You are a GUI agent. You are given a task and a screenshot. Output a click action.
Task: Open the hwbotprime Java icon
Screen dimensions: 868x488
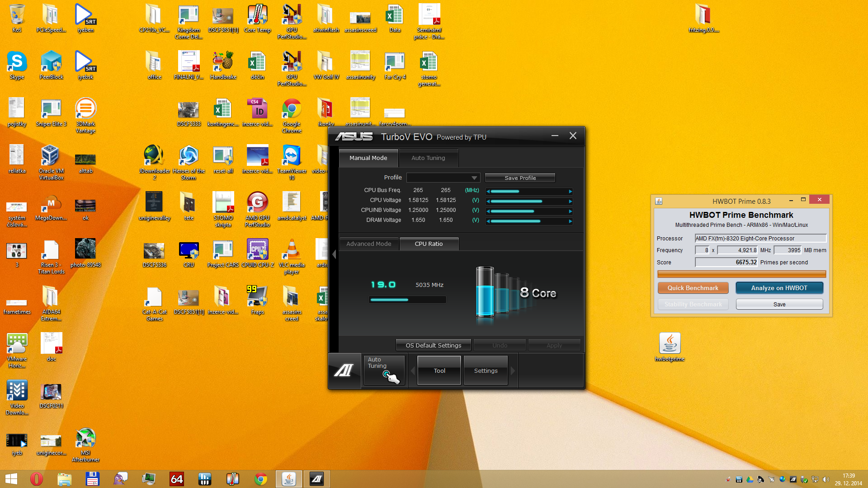[x=670, y=347]
